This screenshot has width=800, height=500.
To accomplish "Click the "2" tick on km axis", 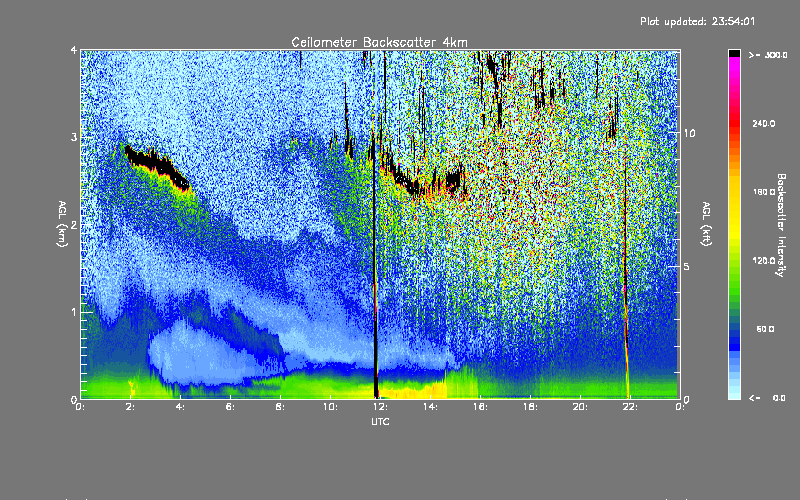I will click(74, 224).
